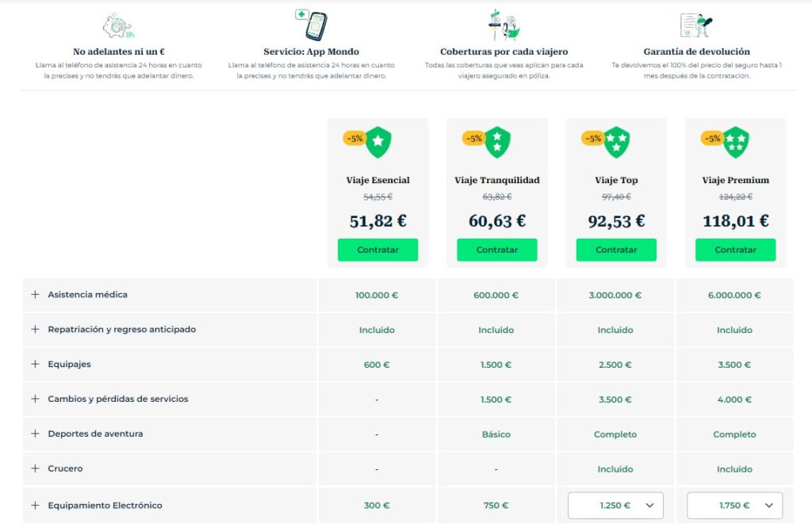The height and width of the screenshot is (524, 812).
Task: Open the 1.250 € Equipamiento Electrónico dropdown
Action: (x=615, y=506)
